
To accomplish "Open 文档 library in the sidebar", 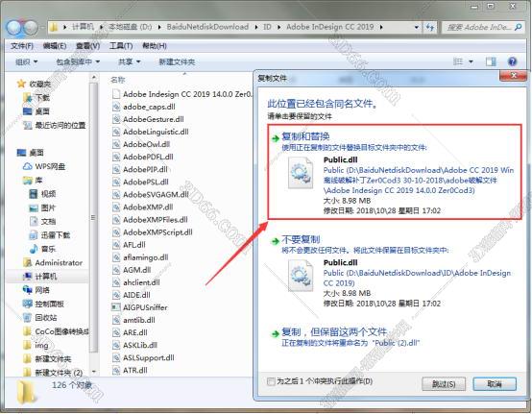I will [x=42, y=221].
